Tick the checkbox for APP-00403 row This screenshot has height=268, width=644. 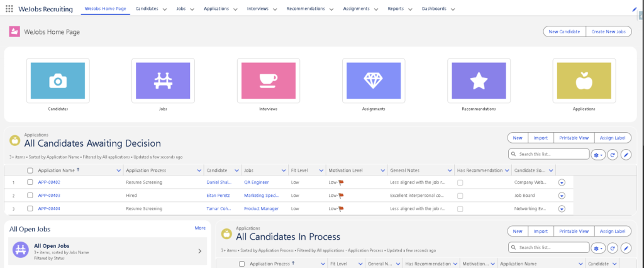point(30,196)
